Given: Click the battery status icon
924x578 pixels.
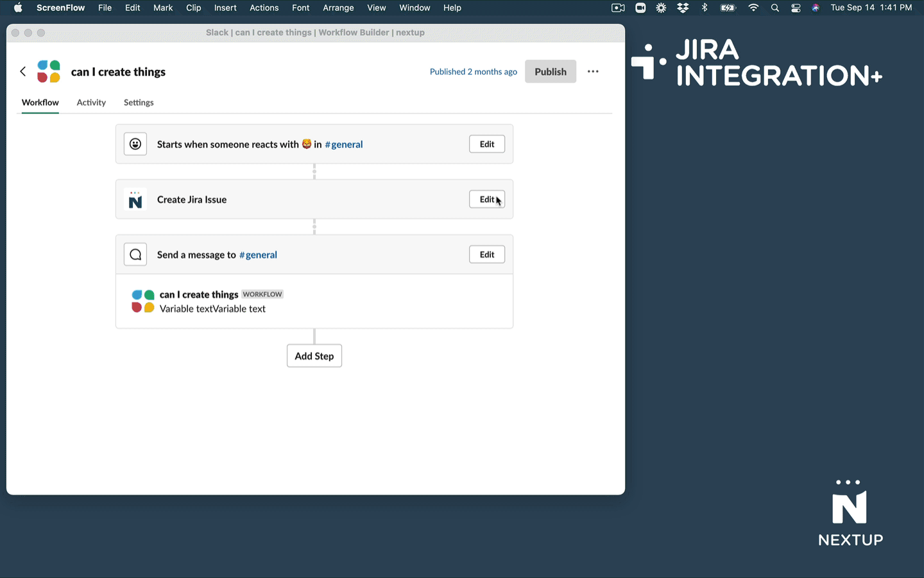Looking at the screenshot, I should [728, 8].
